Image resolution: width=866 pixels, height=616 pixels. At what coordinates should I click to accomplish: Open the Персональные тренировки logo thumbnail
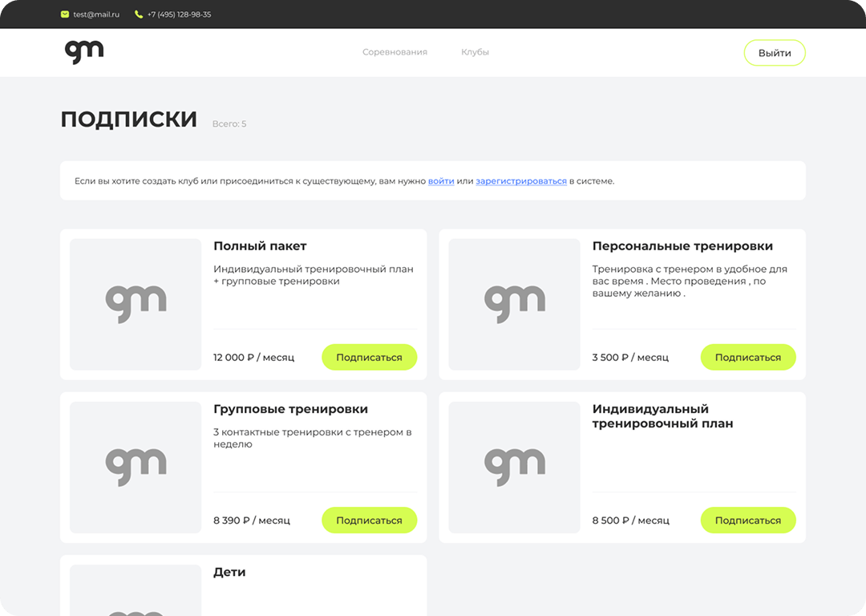tap(514, 305)
